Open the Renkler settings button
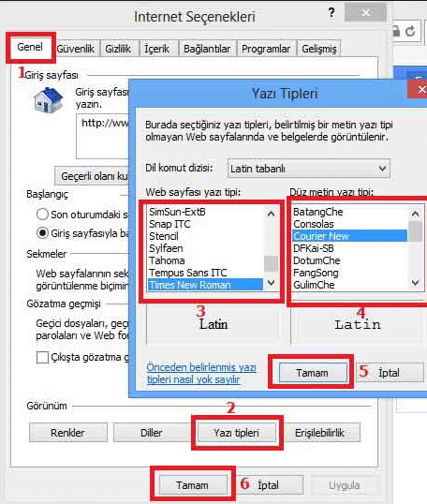The width and height of the screenshot is (427, 504). pos(67,433)
